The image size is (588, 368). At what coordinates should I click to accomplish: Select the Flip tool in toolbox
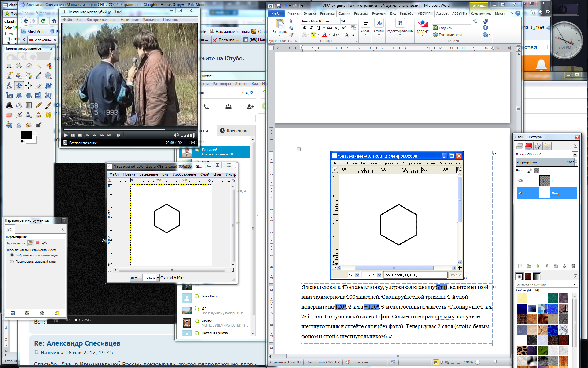point(39,95)
